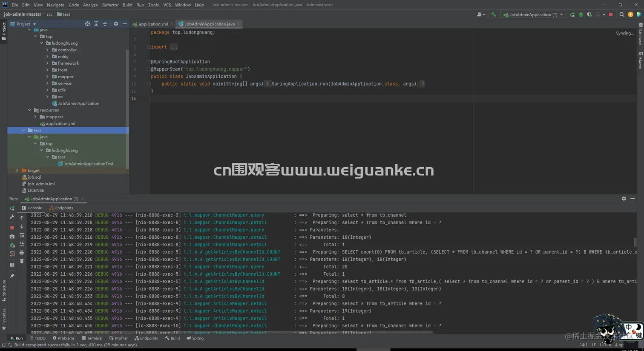Open Project panel settings gear

116,24
